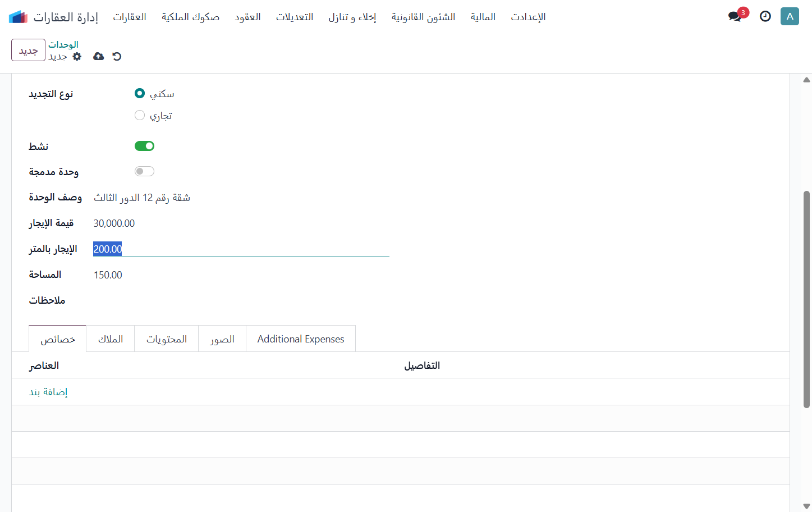Go to الوحدات breadcrumb link
Viewport: 812px width, 512px height.
coord(63,44)
